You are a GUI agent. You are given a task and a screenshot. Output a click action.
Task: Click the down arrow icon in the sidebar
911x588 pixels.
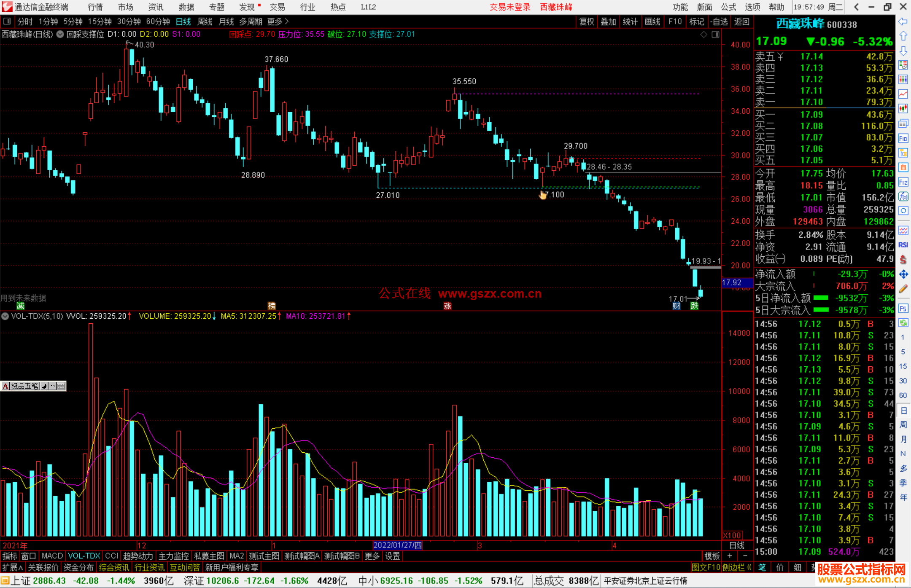(903, 51)
